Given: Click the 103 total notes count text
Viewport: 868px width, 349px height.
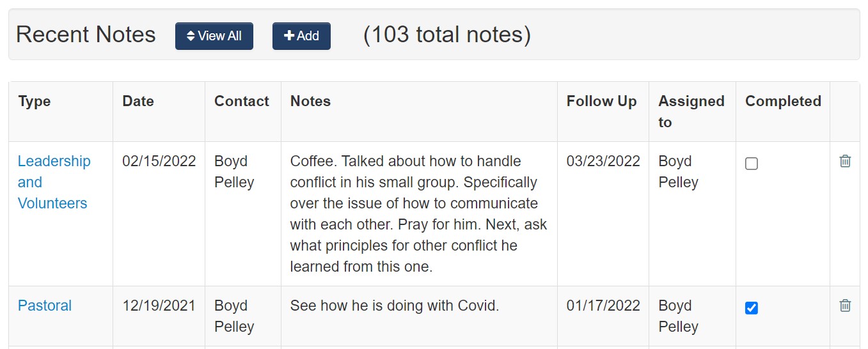Looking at the screenshot, I should tap(447, 35).
